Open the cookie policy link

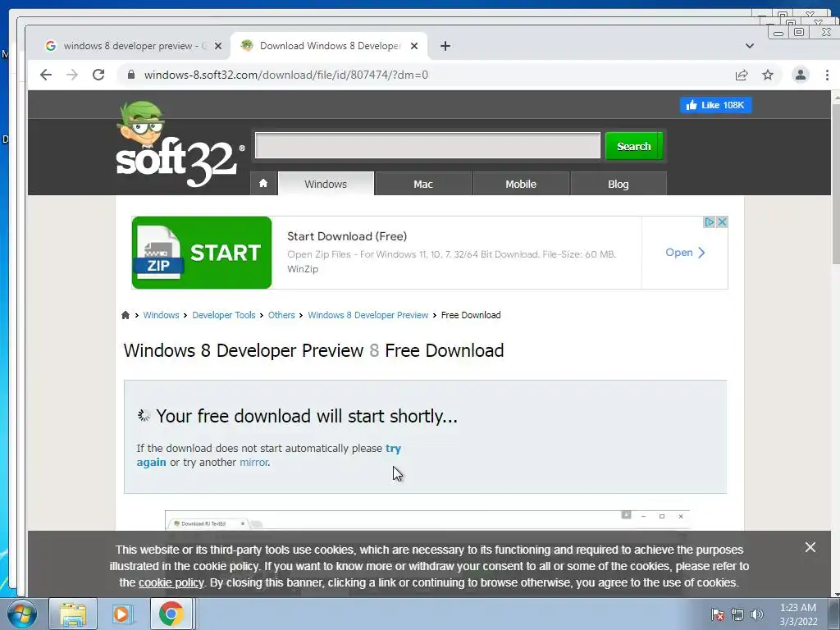(171, 582)
